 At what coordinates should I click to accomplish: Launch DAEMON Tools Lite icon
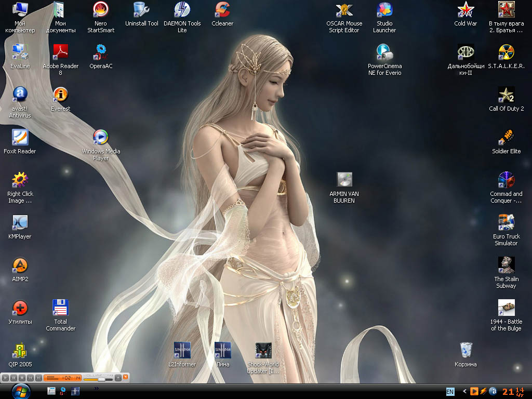click(x=182, y=17)
